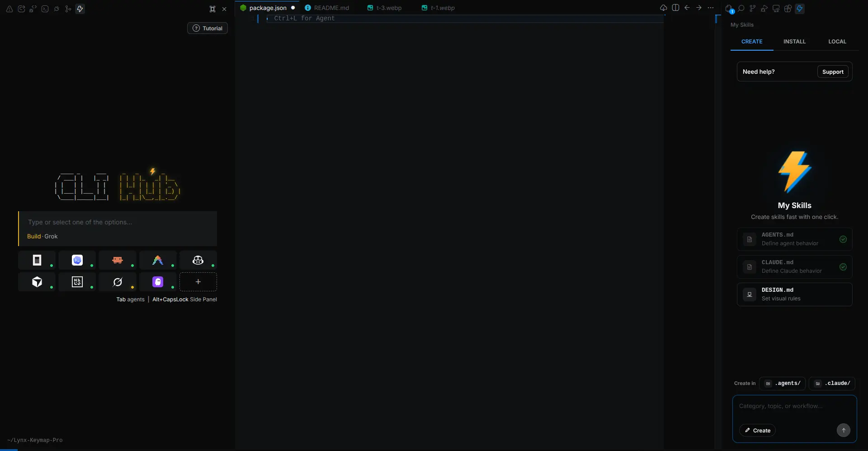Select the blue lightning Skills icon in right sidebar
Screen dimensions: 868x451
[800, 9]
